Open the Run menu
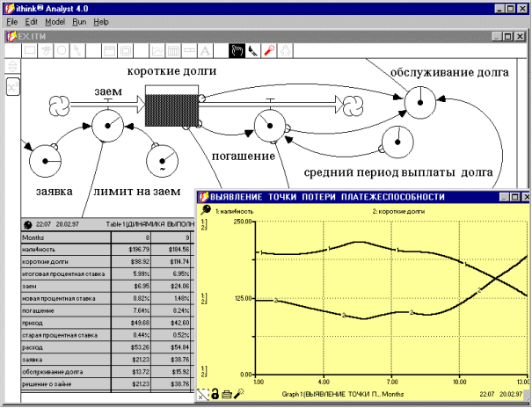 click(79, 22)
